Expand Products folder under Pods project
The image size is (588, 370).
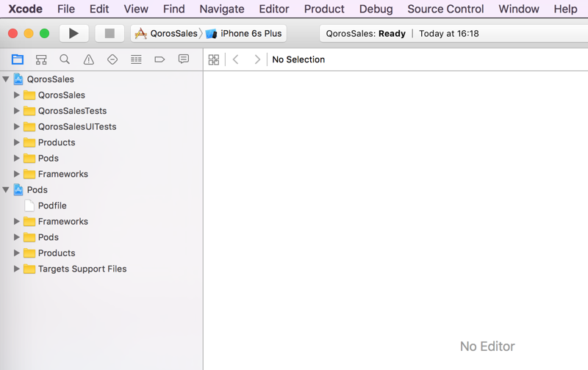pyautogui.click(x=16, y=253)
